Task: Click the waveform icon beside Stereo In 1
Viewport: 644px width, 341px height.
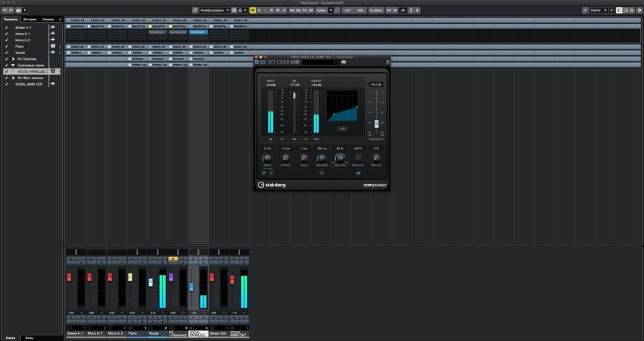Action: point(53,27)
